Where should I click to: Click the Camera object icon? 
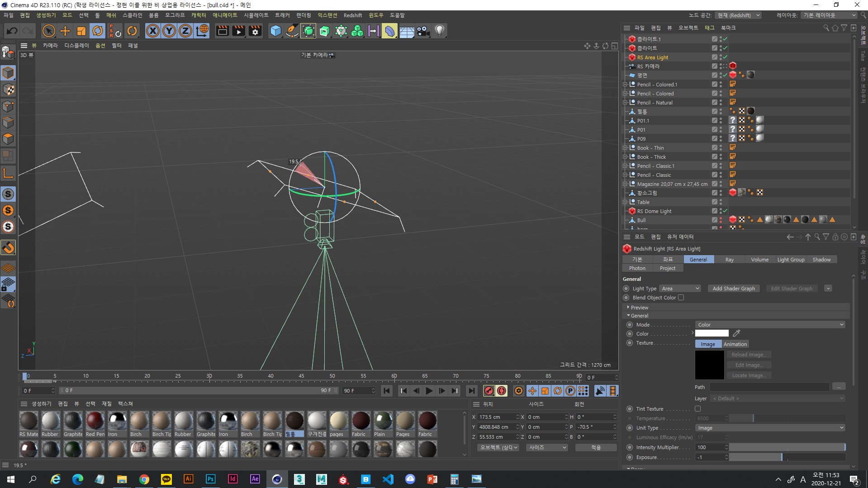click(x=423, y=31)
